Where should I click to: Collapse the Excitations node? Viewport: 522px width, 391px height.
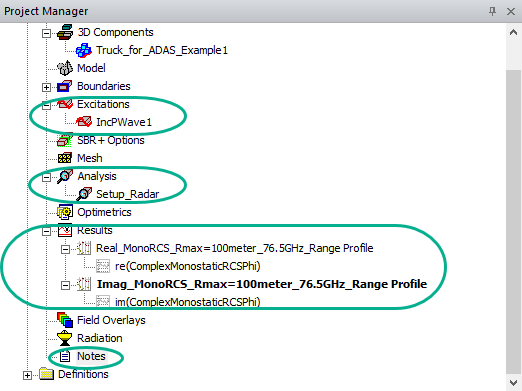[46, 105]
